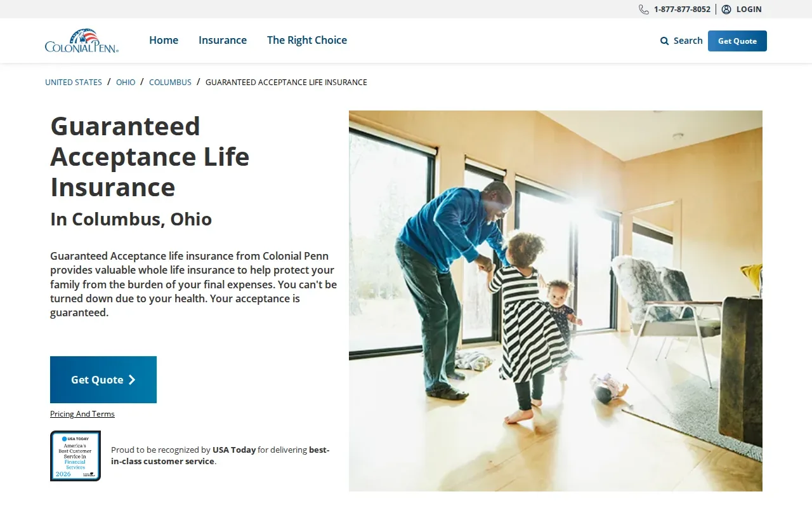Click the paragraph about guaranteed acceptance

pos(193,284)
